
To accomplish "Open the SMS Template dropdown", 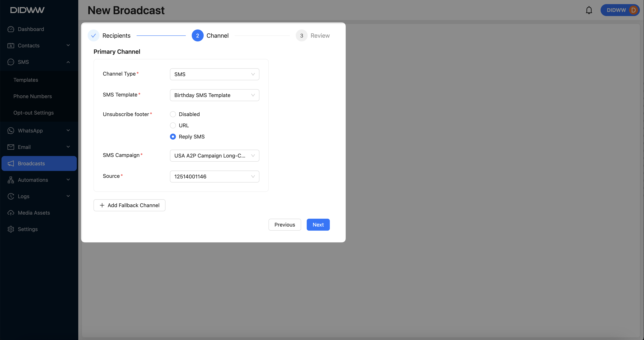I will click(214, 95).
